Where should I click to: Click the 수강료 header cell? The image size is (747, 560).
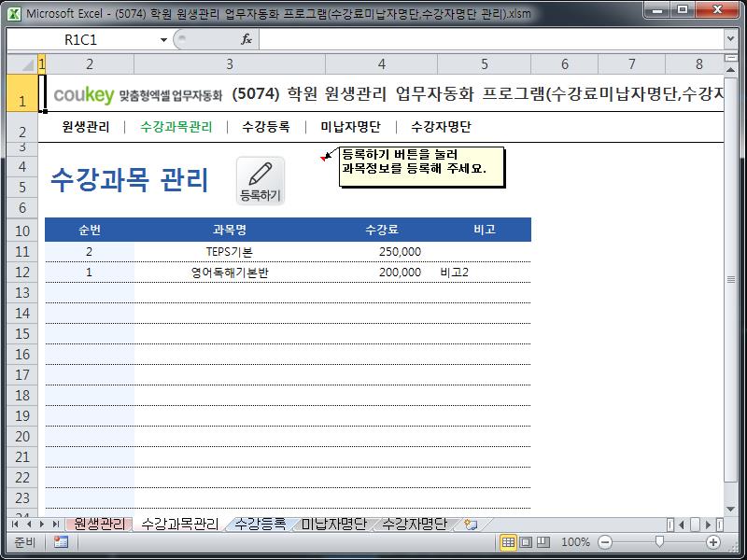tap(381, 230)
